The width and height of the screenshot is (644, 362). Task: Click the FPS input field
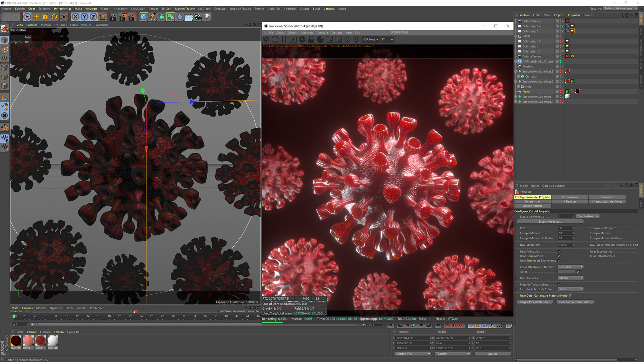tap(565, 228)
